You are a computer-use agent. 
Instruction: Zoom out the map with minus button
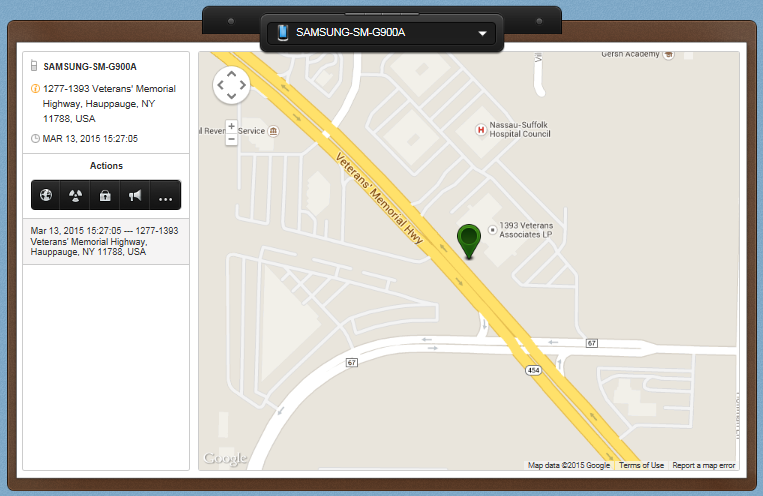[231, 139]
